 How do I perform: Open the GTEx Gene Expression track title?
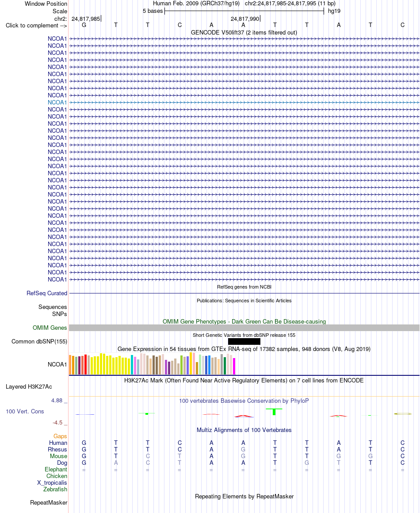pyautogui.click(x=244, y=349)
